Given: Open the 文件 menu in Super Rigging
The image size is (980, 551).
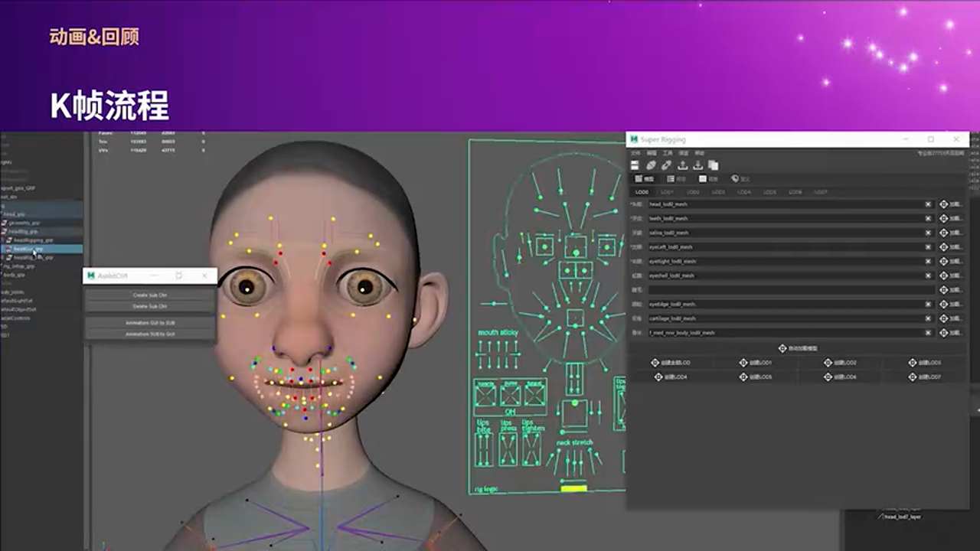Looking at the screenshot, I should pos(633,153).
